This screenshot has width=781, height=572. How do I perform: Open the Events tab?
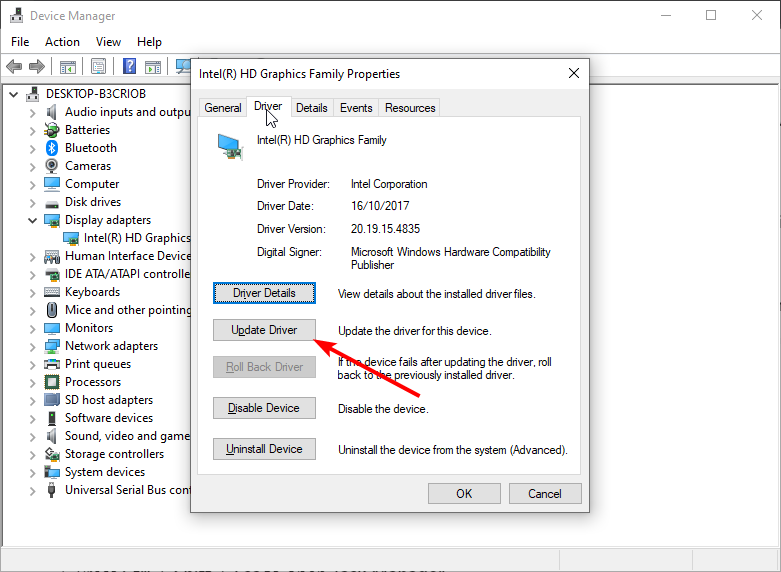[356, 108]
